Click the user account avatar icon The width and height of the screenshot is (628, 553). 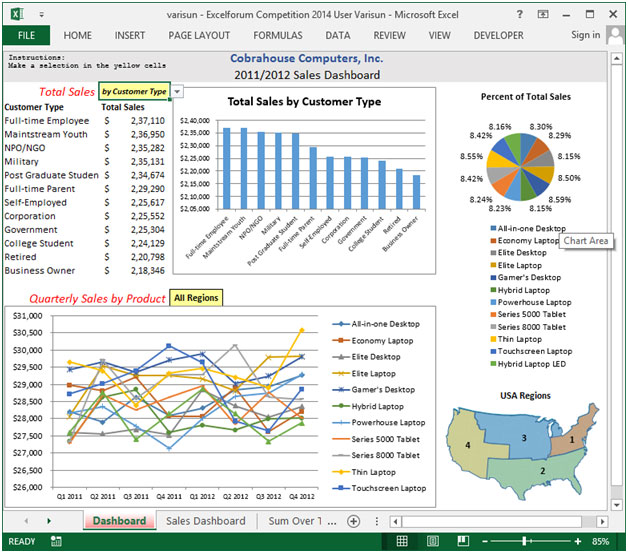pos(614,35)
